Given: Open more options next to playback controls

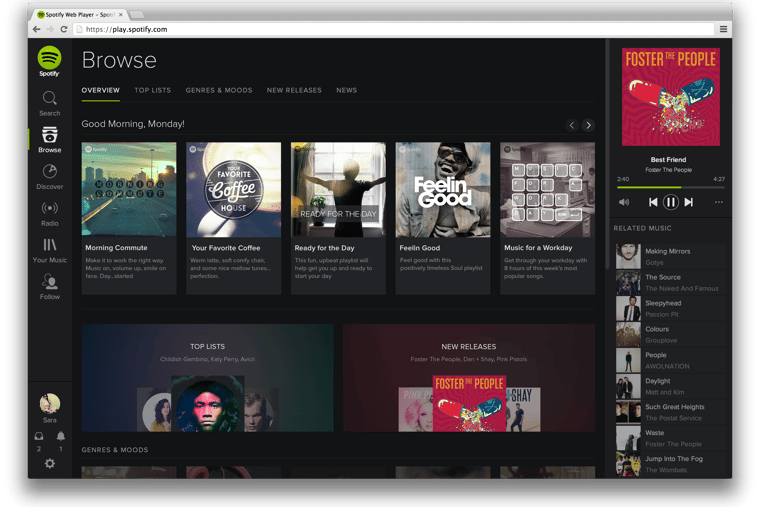Looking at the screenshot, I should (x=718, y=202).
